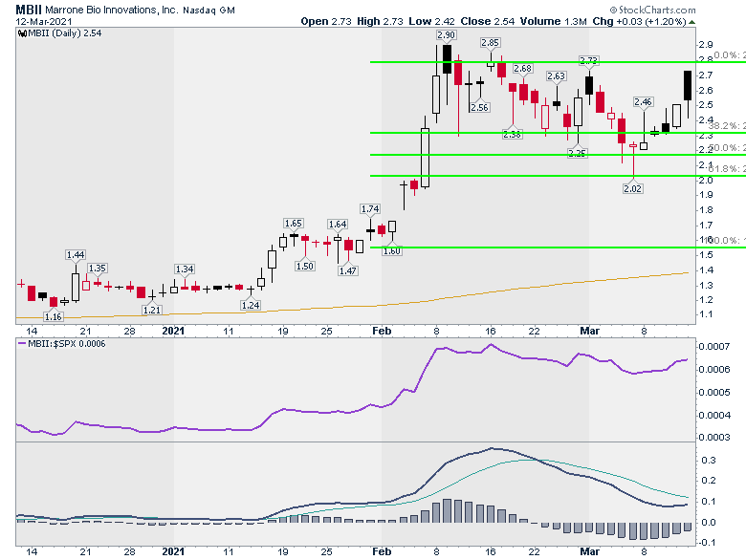Click the 0.0007 ratio axis tick

[714, 347]
